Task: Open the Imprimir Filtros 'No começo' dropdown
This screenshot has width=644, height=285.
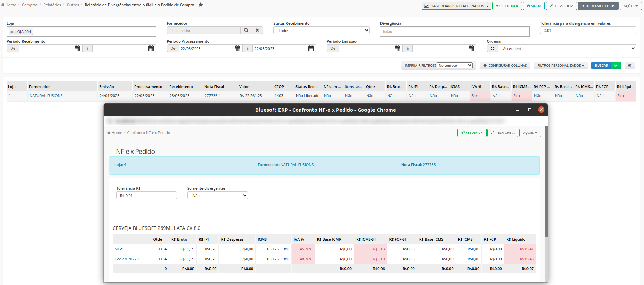Action: point(455,66)
